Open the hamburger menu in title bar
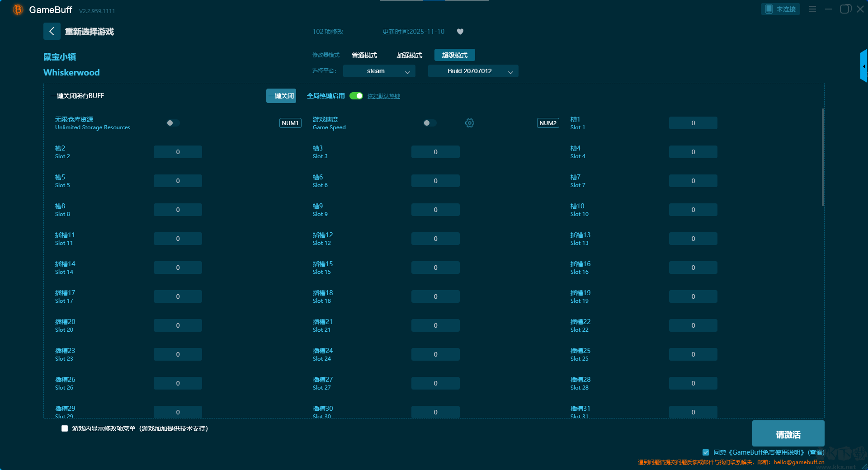Viewport: 868px width, 470px height. [812, 9]
